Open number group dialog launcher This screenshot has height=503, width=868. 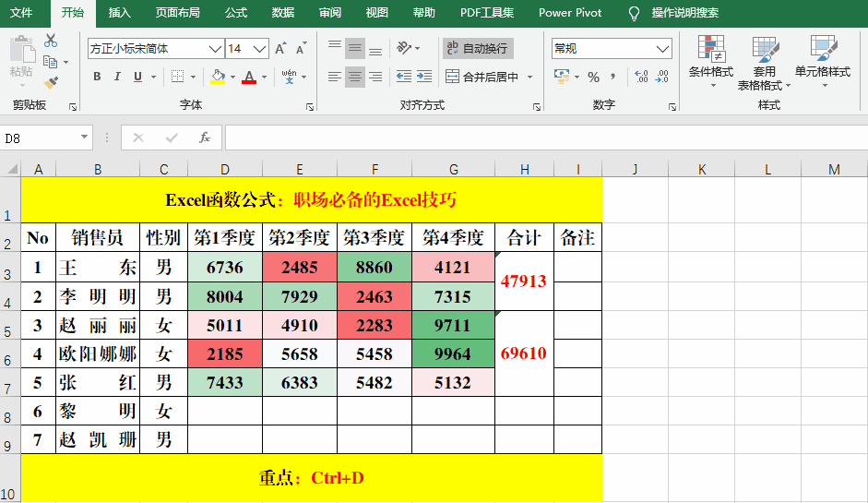click(x=672, y=106)
